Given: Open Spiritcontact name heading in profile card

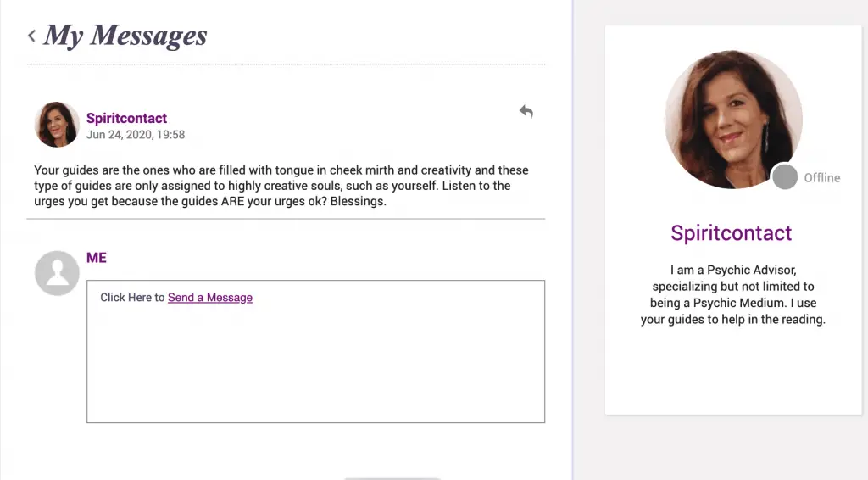Looking at the screenshot, I should (732, 233).
